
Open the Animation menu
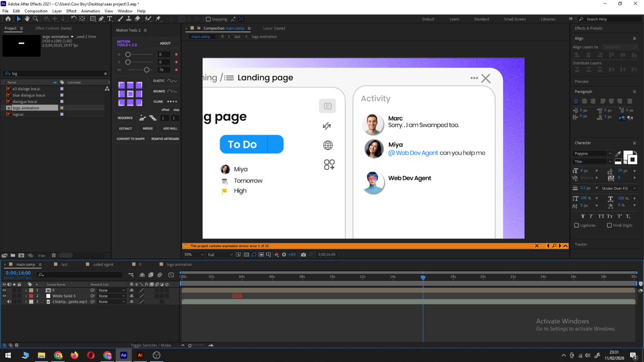click(x=90, y=11)
